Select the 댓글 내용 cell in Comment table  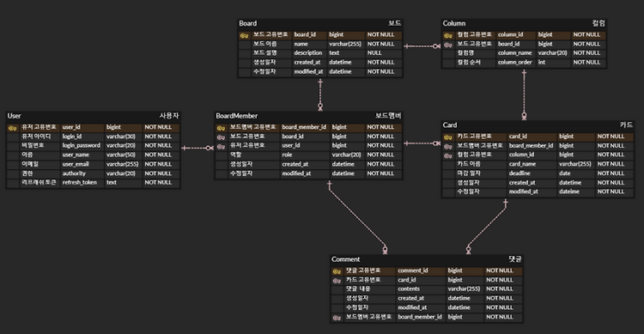tap(358, 288)
